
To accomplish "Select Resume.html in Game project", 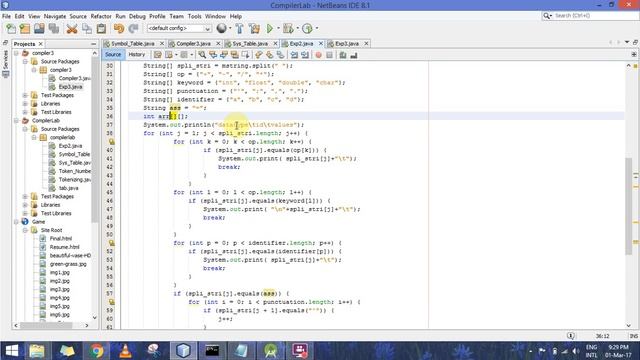I will (64, 247).
